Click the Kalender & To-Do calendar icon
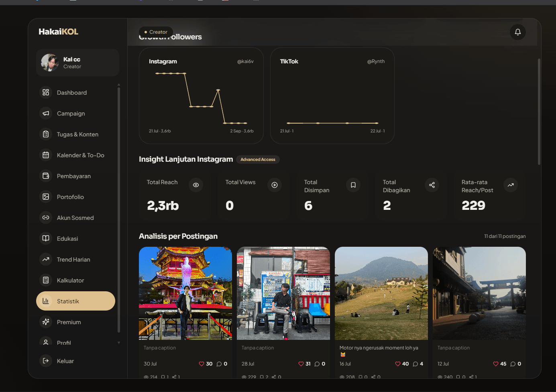Screen dimensions: 556x392 (46, 155)
